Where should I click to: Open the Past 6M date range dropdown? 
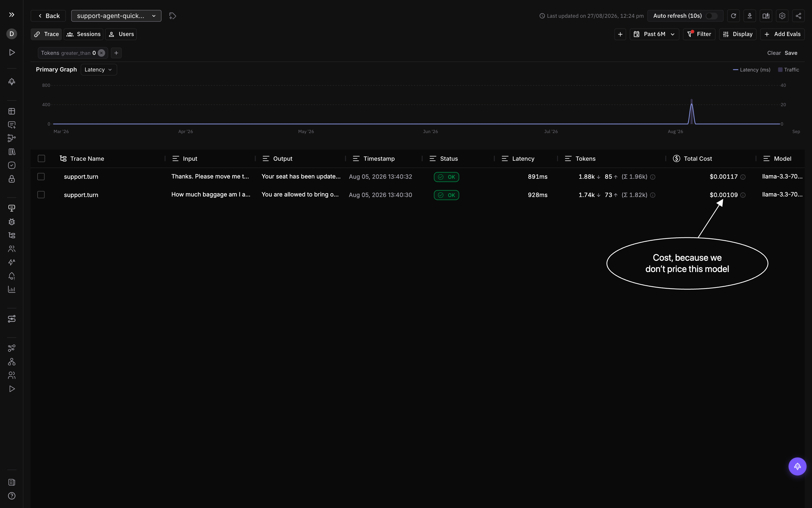[654, 34]
